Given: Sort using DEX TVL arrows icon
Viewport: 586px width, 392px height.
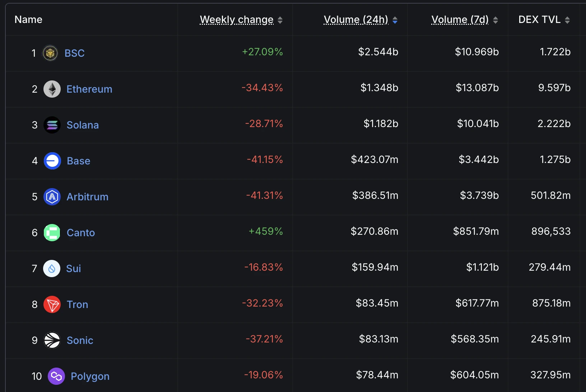Looking at the screenshot, I should pyautogui.click(x=567, y=20).
